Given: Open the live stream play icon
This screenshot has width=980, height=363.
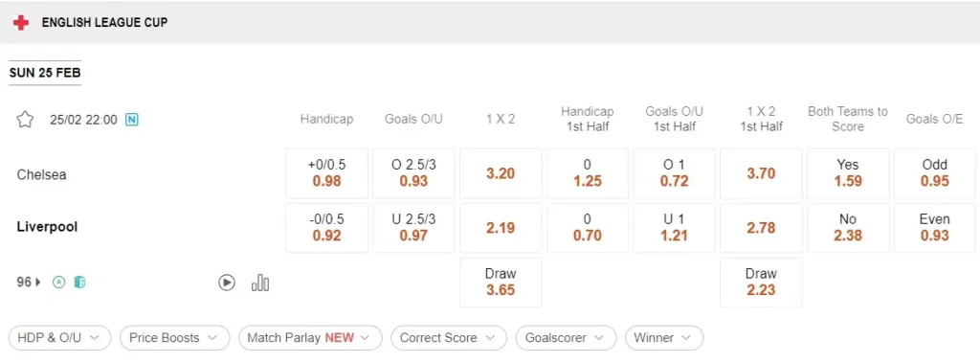Looking at the screenshot, I should click(x=226, y=283).
